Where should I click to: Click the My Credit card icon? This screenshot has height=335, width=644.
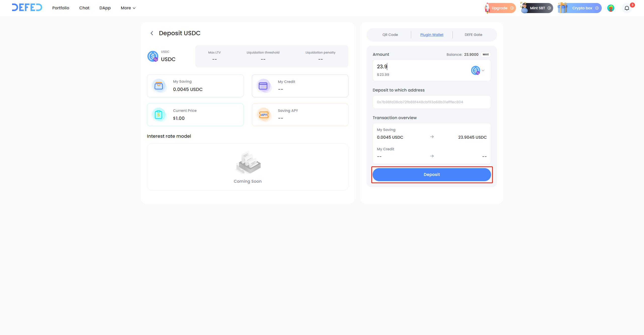pyautogui.click(x=263, y=86)
